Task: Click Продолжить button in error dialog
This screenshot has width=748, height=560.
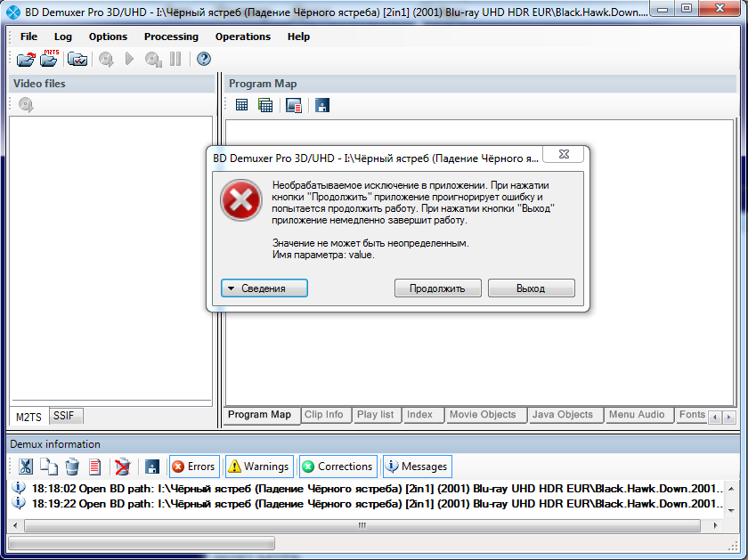Action: pos(437,288)
